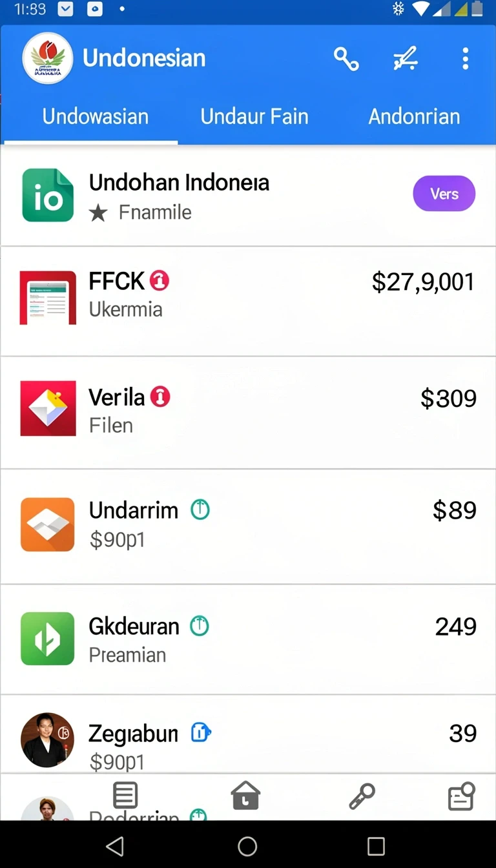Go to the home icon in the bottom bar
The width and height of the screenshot is (496, 868).
(245, 795)
